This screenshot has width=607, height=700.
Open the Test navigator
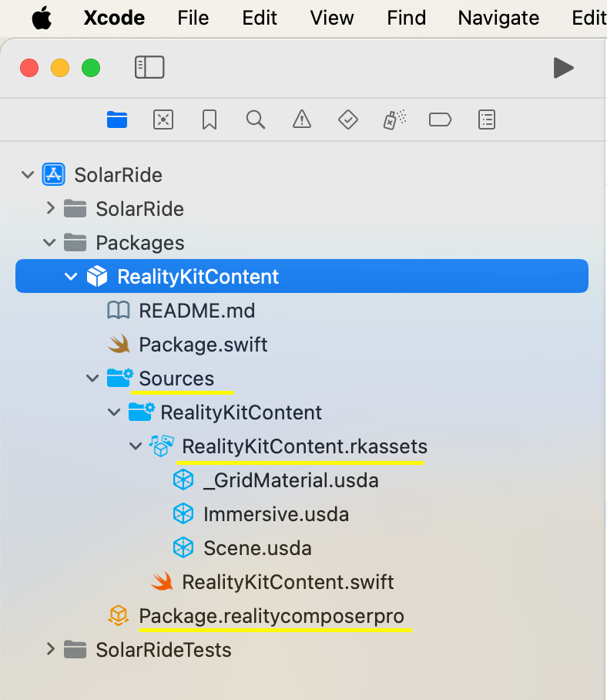coord(347,119)
